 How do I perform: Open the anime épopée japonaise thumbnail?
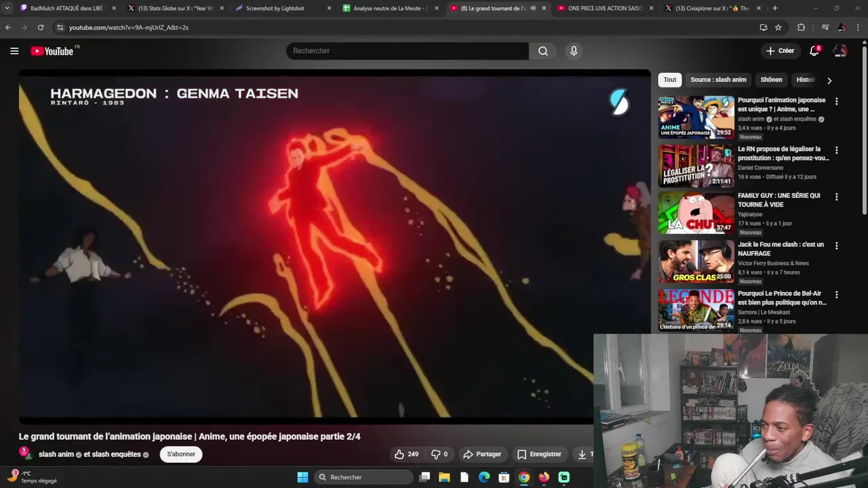(x=696, y=117)
